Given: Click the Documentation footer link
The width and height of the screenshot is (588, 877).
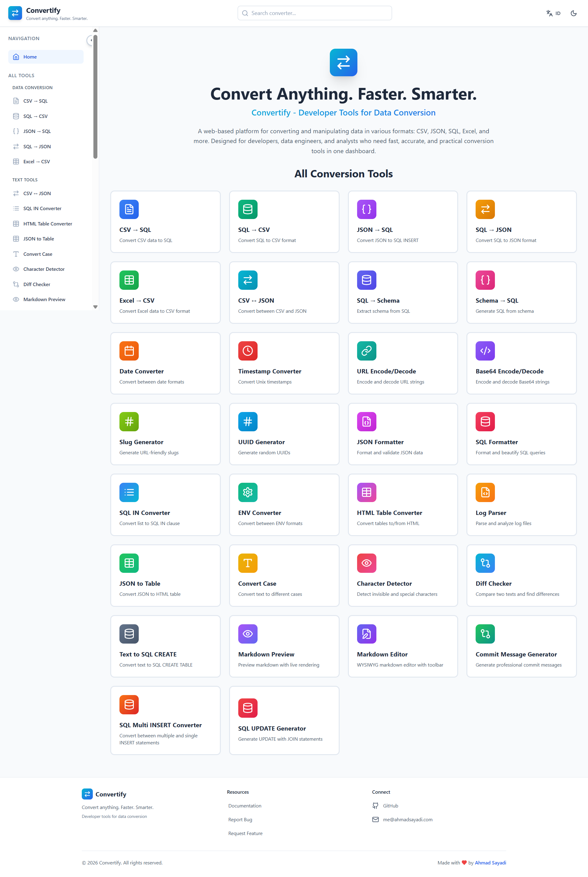Looking at the screenshot, I should tap(245, 806).
